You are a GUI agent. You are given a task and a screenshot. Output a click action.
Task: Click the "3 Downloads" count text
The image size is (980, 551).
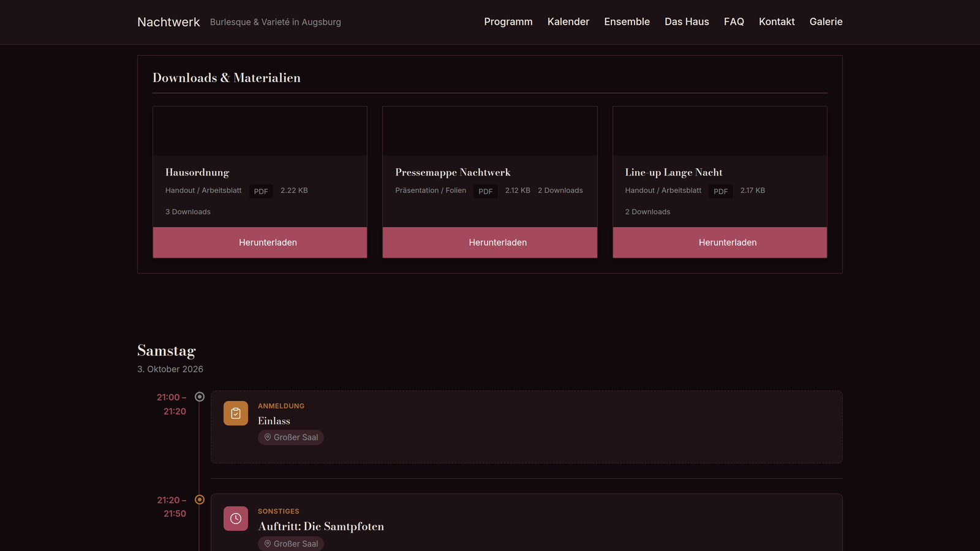pos(188,212)
